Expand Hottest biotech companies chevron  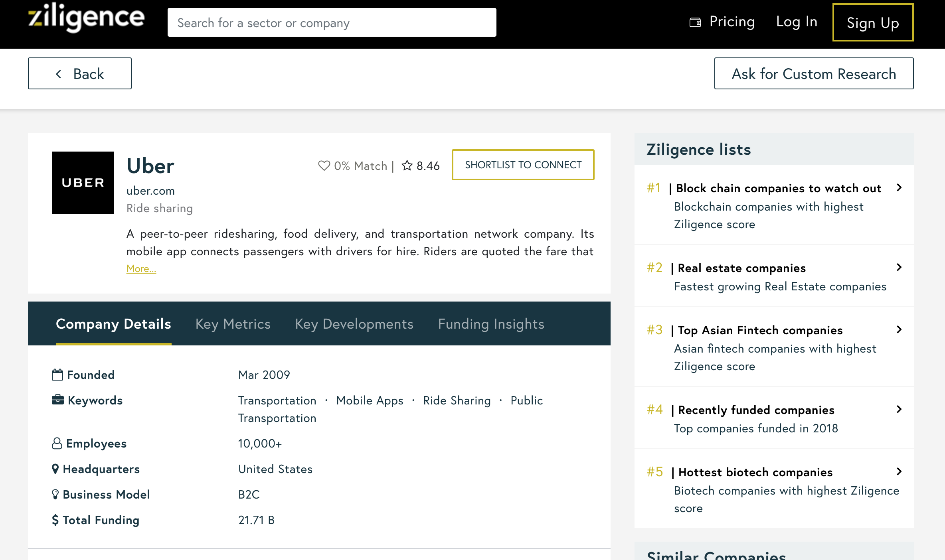(x=899, y=471)
